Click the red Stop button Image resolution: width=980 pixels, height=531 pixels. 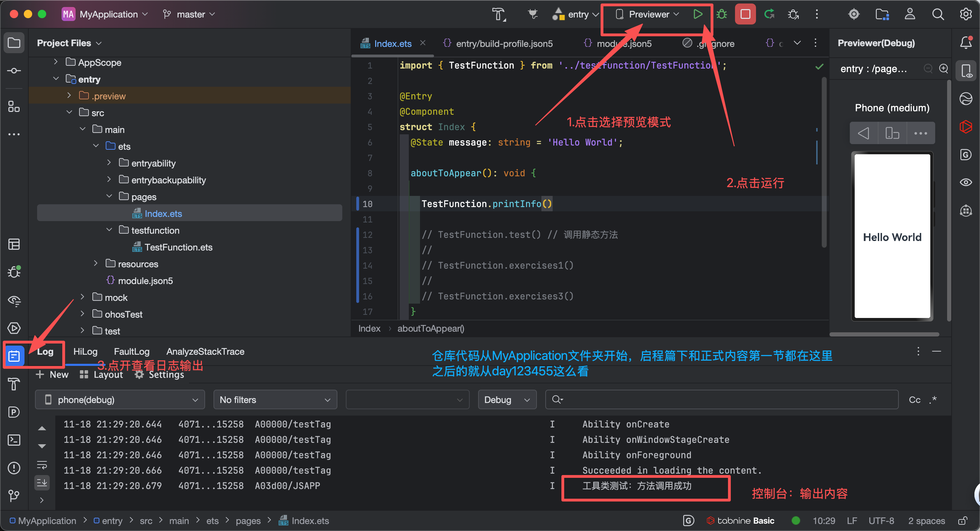745,14
